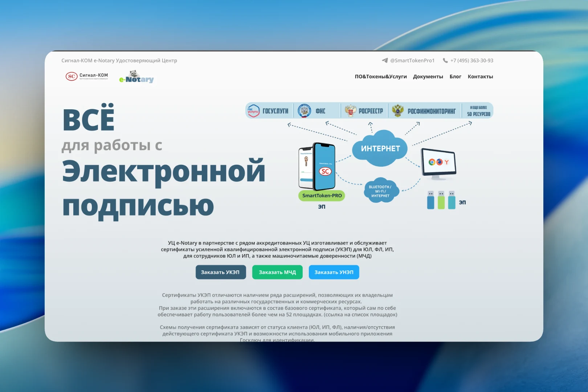Click the 'И еще более 50 ресурсов' label

[478, 111]
